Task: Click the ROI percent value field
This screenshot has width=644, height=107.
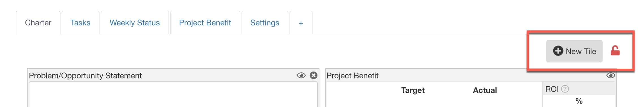Action: tap(579, 101)
